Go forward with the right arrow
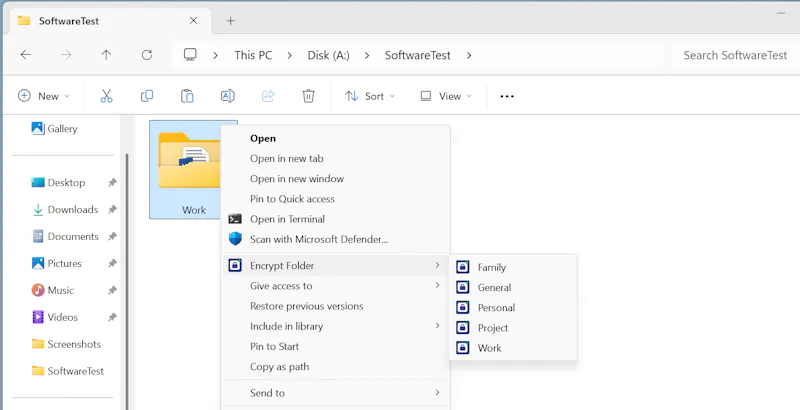This screenshot has height=410, width=800. click(x=66, y=55)
